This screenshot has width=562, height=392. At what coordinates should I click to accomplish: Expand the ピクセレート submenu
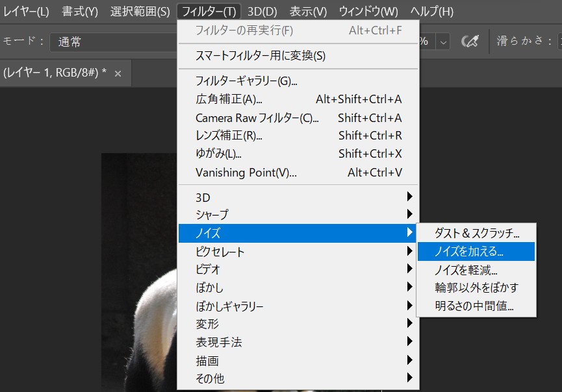click(299, 251)
